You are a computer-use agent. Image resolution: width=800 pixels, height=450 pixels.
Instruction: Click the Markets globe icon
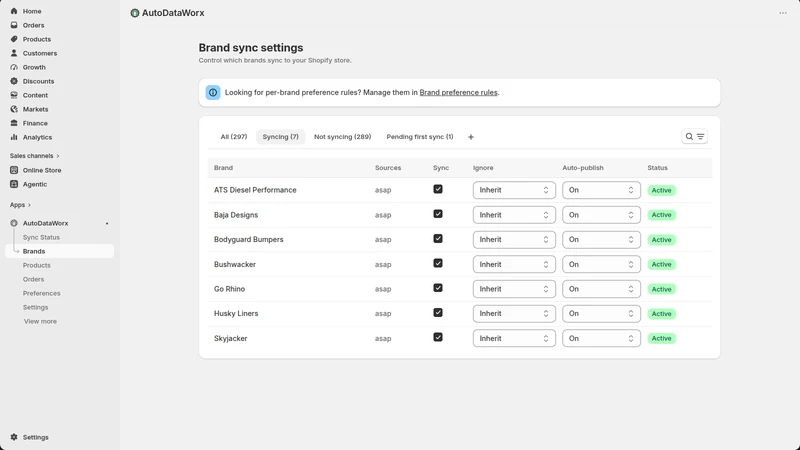click(14, 109)
